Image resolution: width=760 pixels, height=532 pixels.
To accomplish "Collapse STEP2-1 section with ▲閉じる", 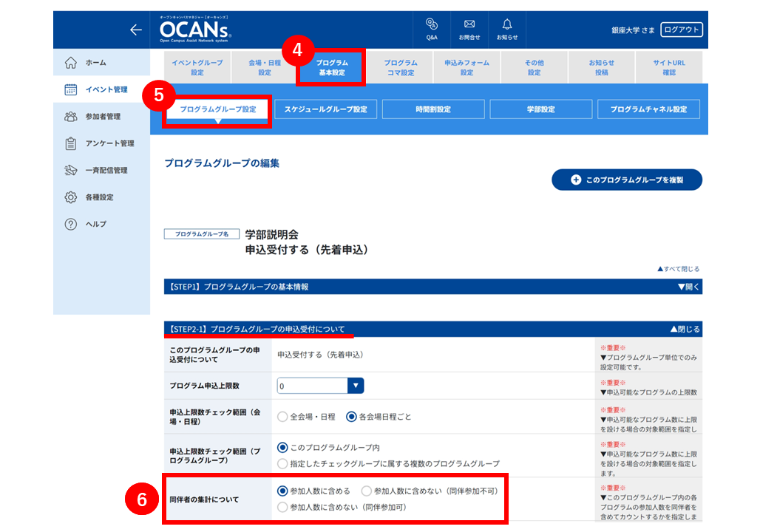I will [685, 329].
